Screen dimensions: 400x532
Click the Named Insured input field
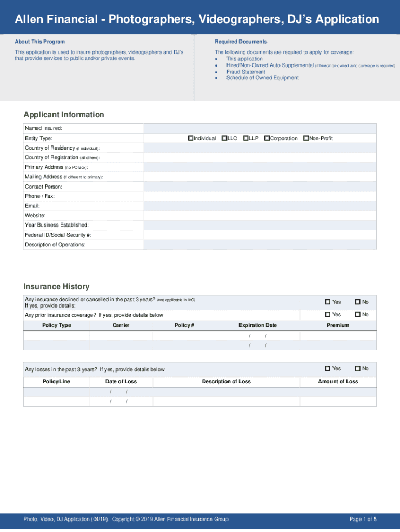tap(260, 128)
